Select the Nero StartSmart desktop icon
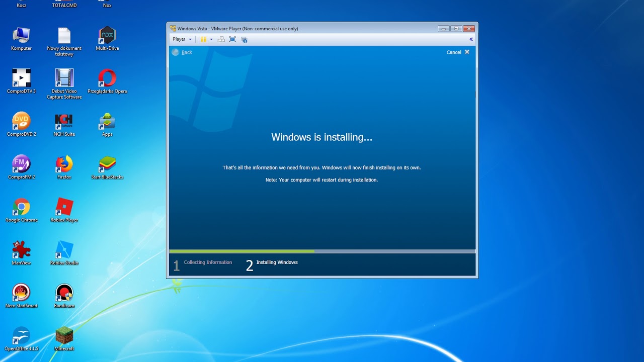Screen dimensions: 644x362 (x=21, y=296)
